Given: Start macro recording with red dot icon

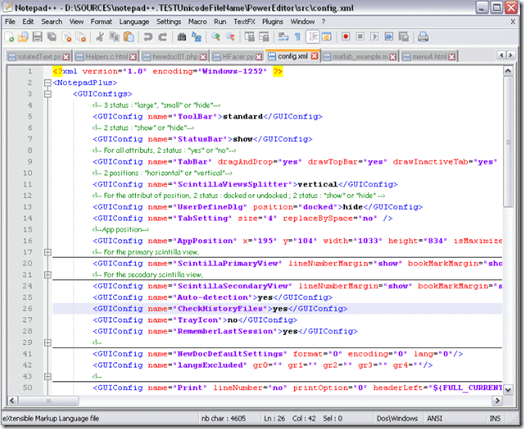Looking at the screenshot, I should pos(346,36).
